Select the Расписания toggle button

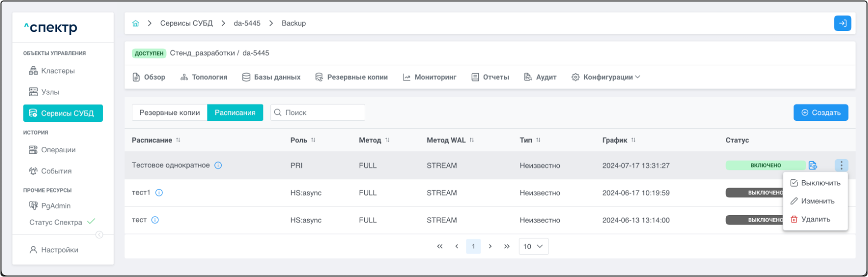pos(235,113)
